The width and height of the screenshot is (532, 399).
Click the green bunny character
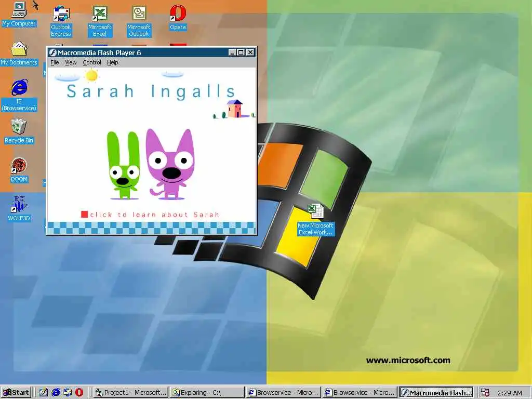[x=123, y=165]
